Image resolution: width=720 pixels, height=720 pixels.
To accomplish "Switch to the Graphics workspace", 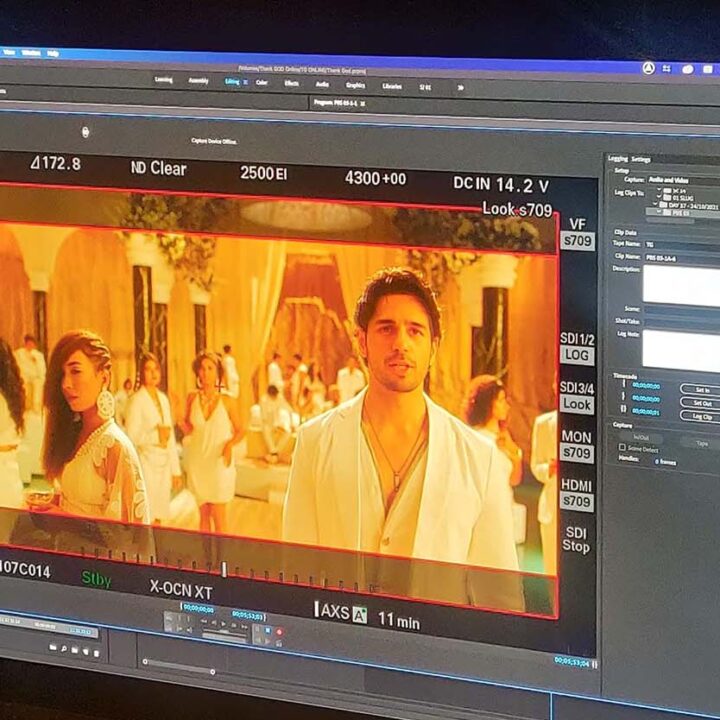I will (x=355, y=85).
